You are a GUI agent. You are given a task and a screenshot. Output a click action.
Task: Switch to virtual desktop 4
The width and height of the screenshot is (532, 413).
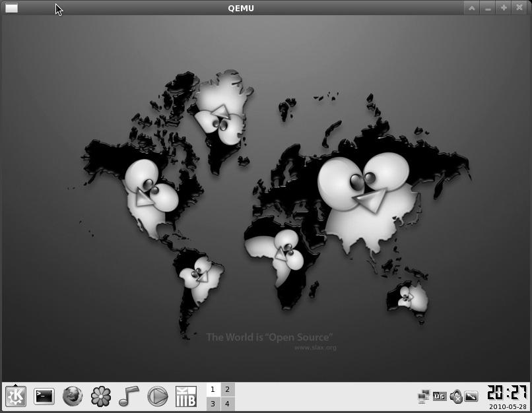point(227,404)
